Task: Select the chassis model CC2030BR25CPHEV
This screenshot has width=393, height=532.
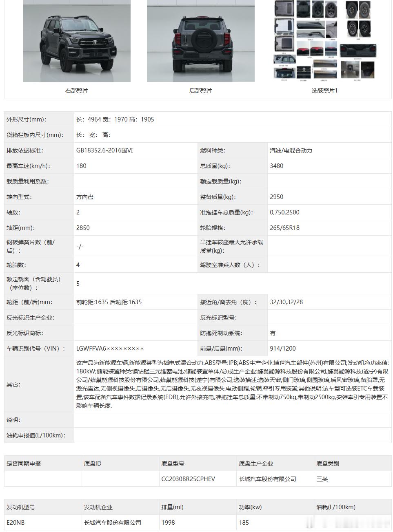Action: click(188, 479)
